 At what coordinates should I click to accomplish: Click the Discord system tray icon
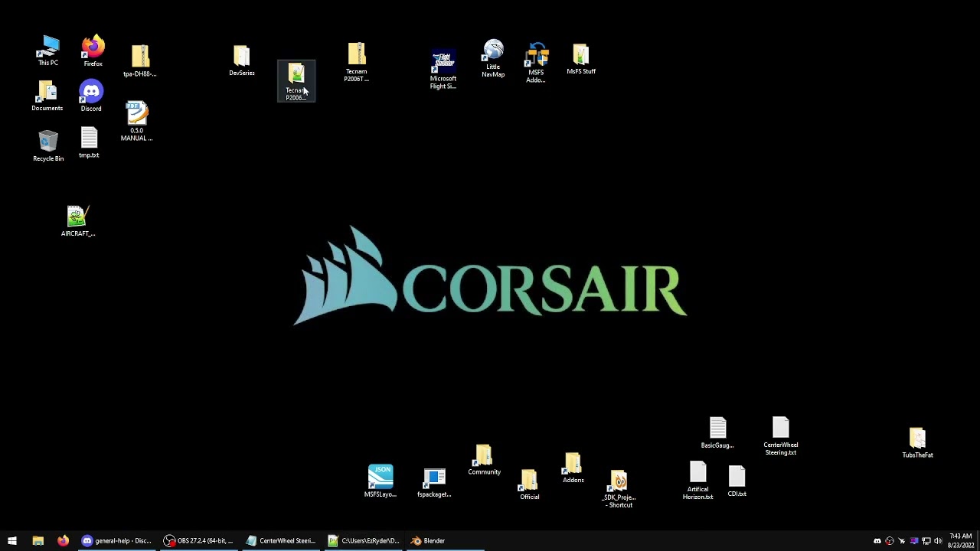(x=877, y=541)
